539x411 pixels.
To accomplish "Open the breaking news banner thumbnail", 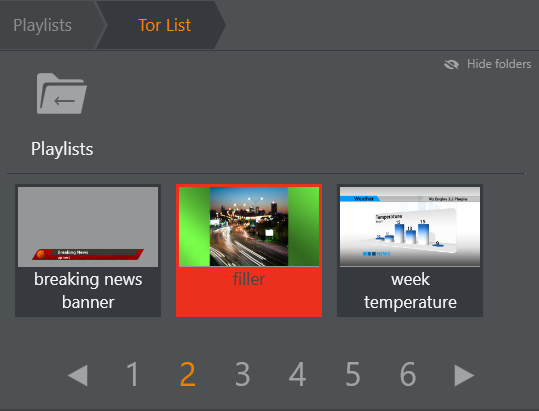I will tap(88, 227).
